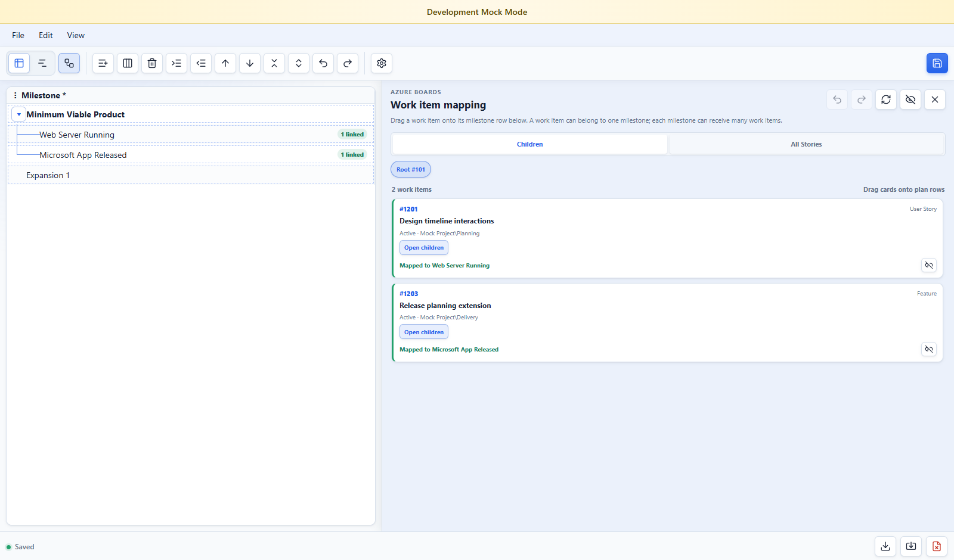
Task: Select the Design timeline interactions card title
Action: [447, 221]
